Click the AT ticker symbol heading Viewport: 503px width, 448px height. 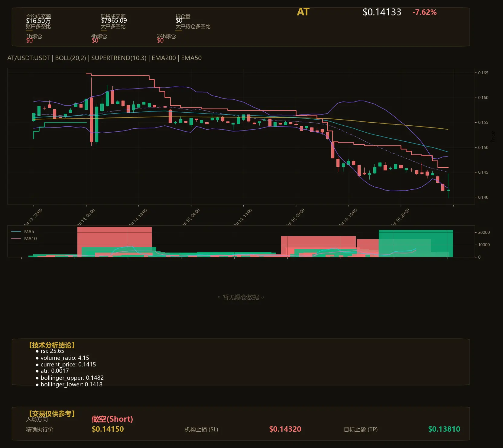[x=303, y=12]
